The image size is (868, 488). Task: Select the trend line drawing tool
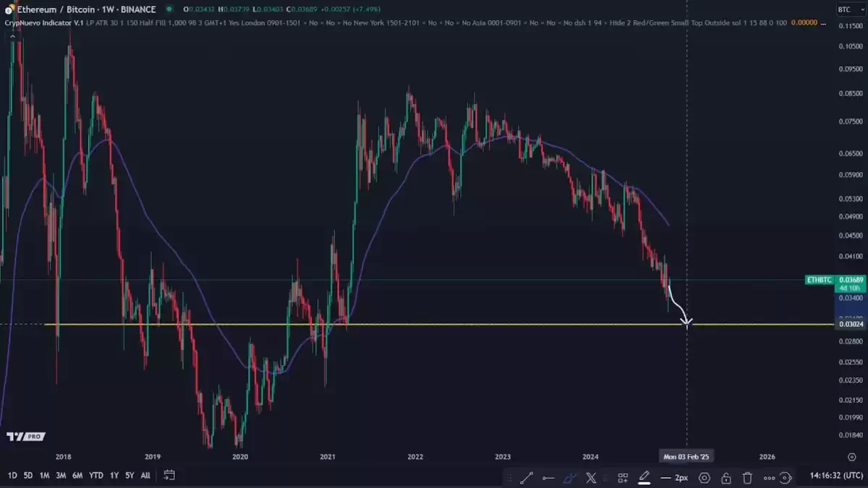point(527,477)
